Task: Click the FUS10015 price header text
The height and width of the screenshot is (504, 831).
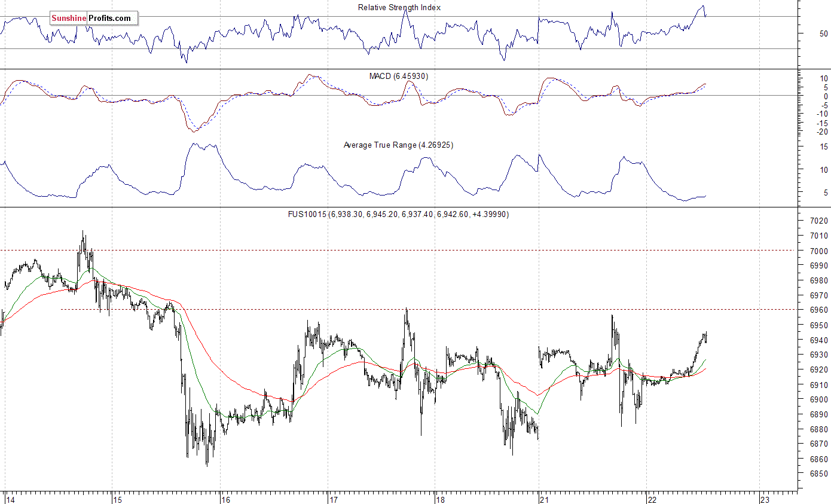Action: tap(398, 214)
